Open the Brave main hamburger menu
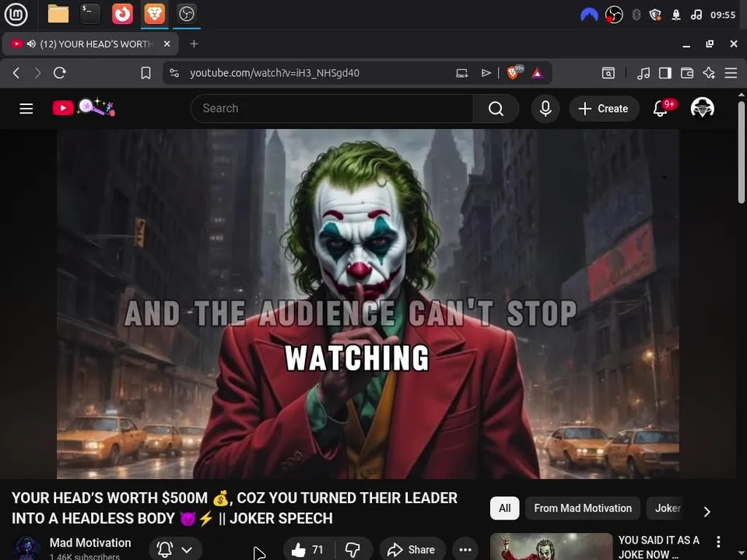The height and width of the screenshot is (560, 747). coord(731,73)
